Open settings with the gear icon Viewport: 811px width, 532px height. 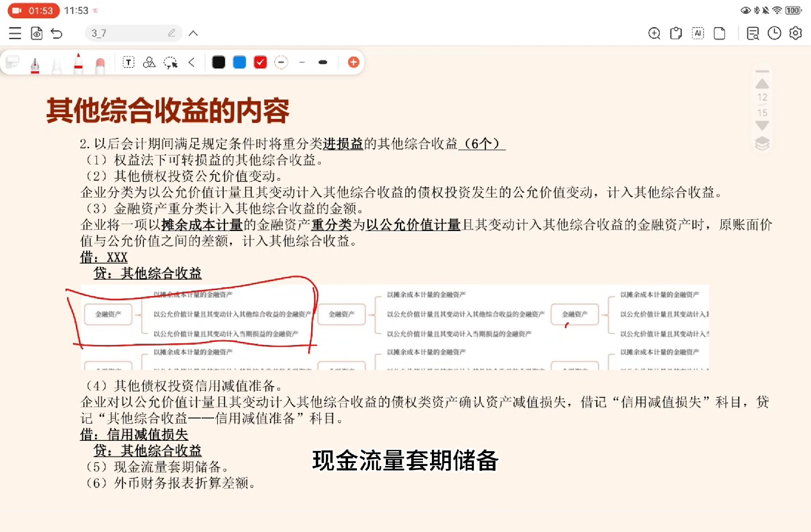click(795, 33)
